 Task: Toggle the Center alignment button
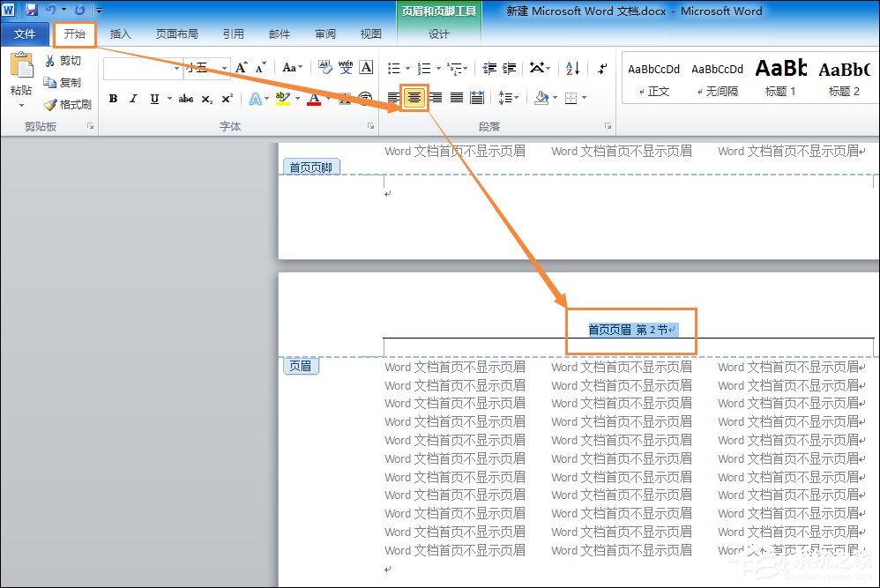[x=414, y=98]
